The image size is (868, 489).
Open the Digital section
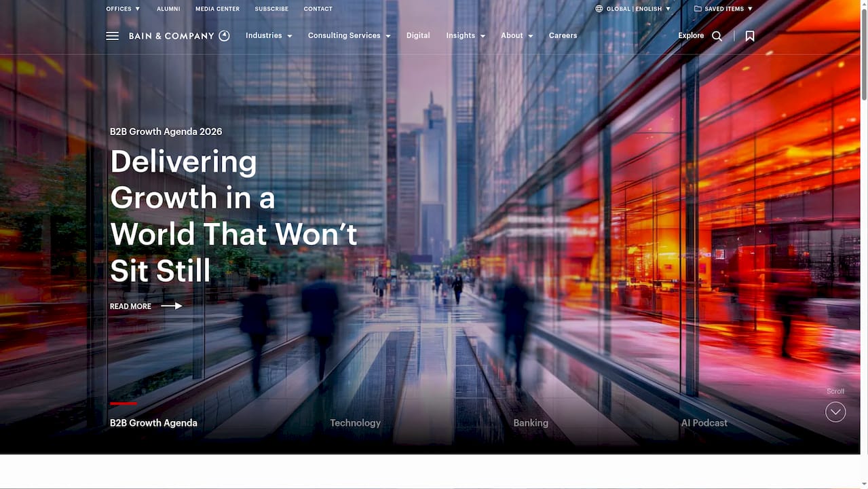pyautogui.click(x=417, y=35)
